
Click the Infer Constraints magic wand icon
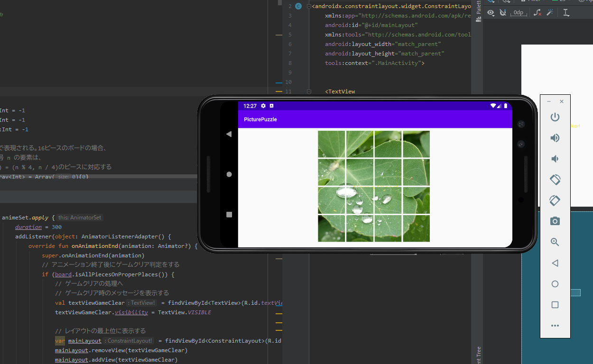tap(550, 13)
